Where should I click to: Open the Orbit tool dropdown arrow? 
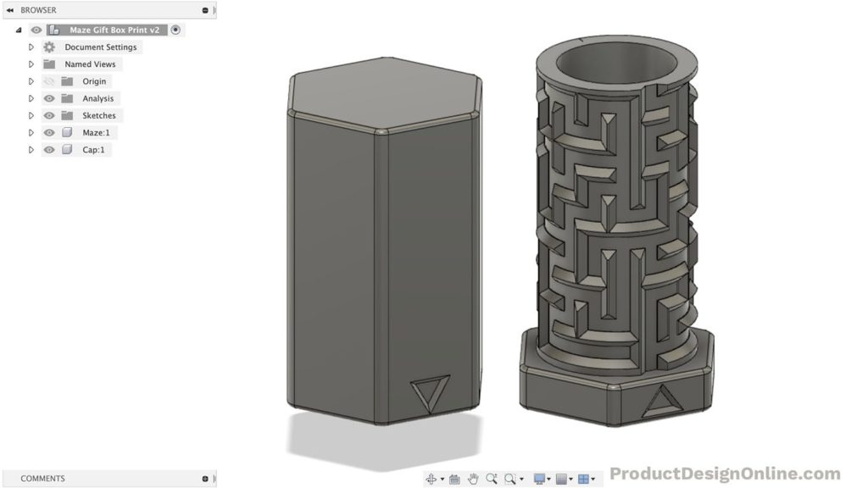point(442,480)
